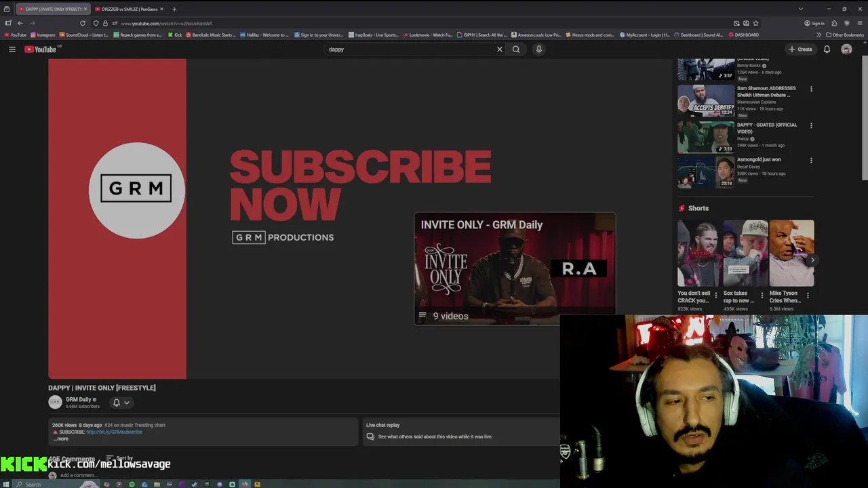Open the browser extensions puzzle icon

(x=834, y=23)
